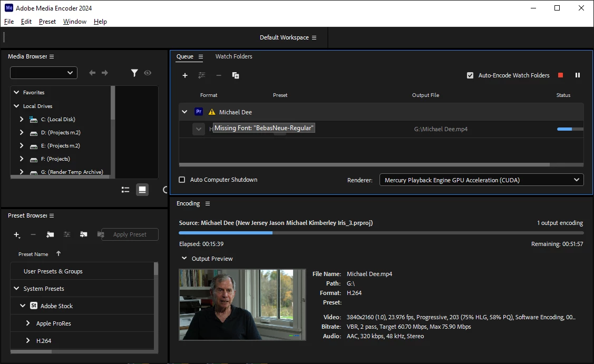Toggle the Media Browser eye view option
This screenshot has width=594, height=364.
[x=148, y=73]
